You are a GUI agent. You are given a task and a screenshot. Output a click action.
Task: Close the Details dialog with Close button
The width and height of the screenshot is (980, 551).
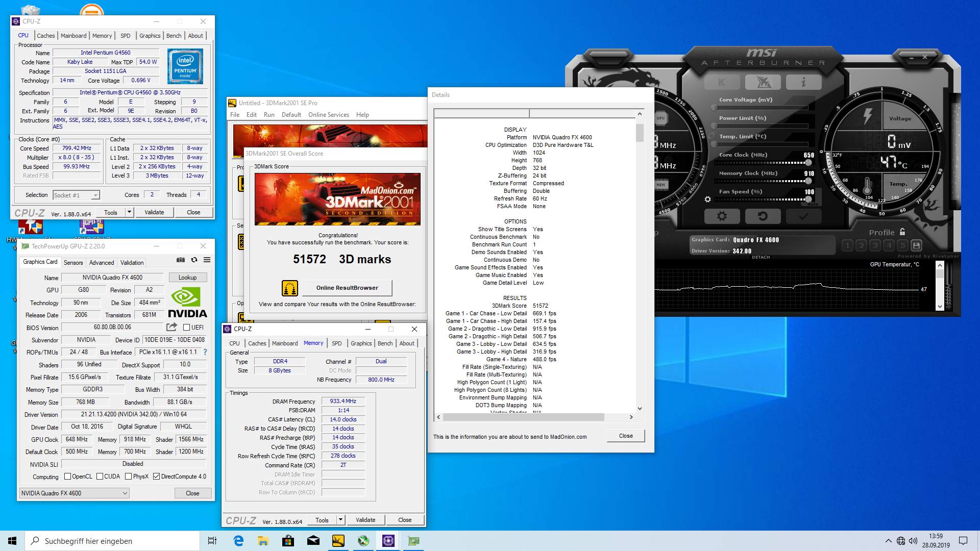coord(626,436)
